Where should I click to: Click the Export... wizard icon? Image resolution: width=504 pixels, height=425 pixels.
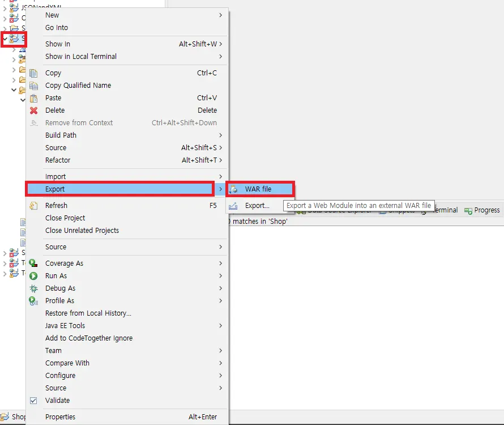[x=233, y=206]
